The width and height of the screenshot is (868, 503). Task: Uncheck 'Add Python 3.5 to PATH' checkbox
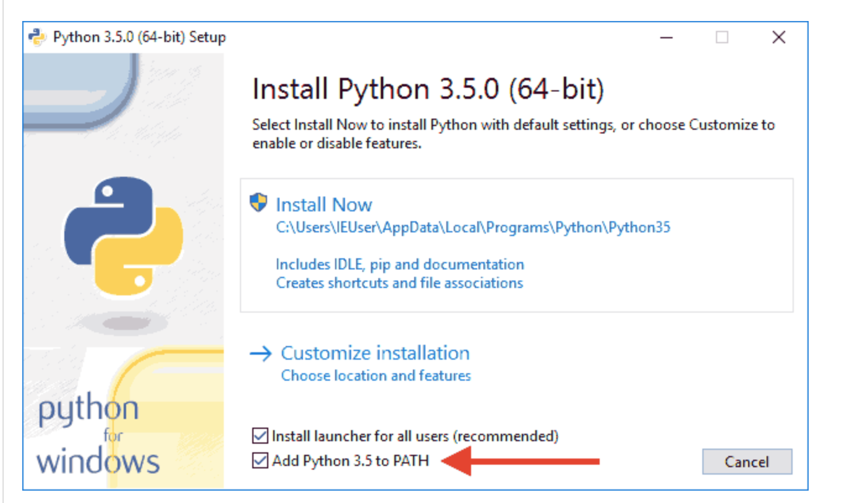(260, 460)
